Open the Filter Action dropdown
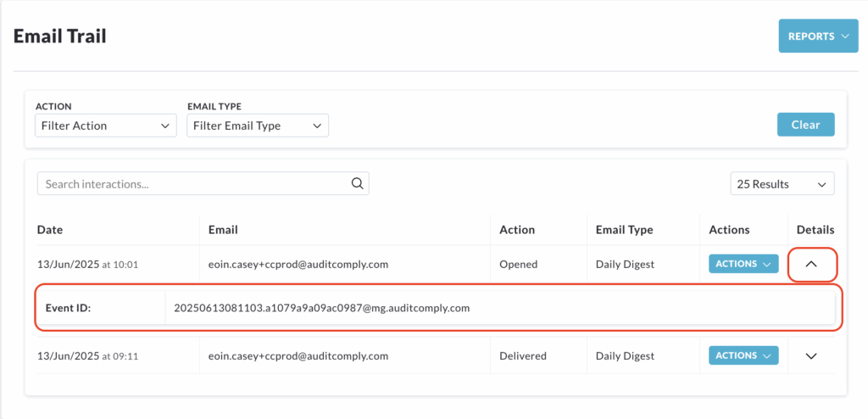Viewport: 868px width, 419px height. (106, 126)
